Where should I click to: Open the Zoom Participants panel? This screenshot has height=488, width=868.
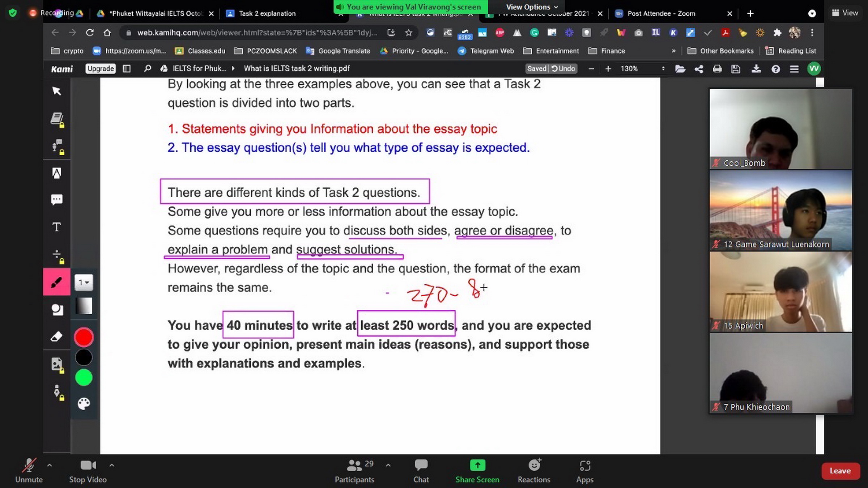354,470
